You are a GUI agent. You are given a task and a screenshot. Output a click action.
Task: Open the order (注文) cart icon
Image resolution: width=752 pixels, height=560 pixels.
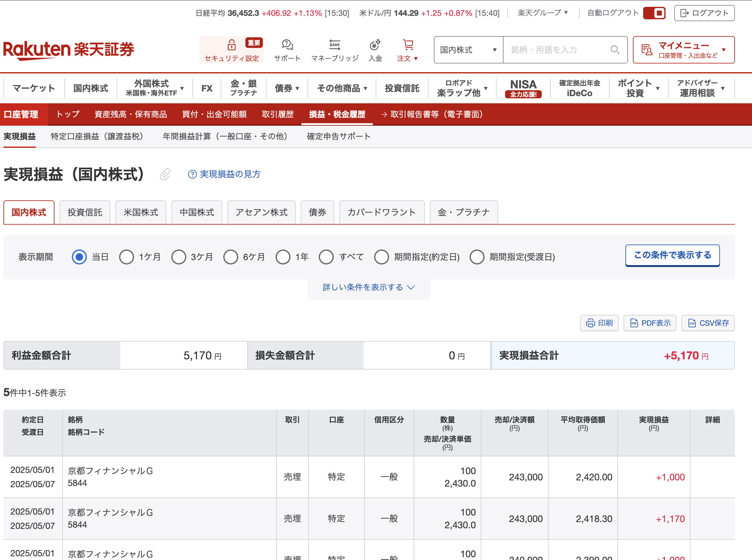coord(408,44)
